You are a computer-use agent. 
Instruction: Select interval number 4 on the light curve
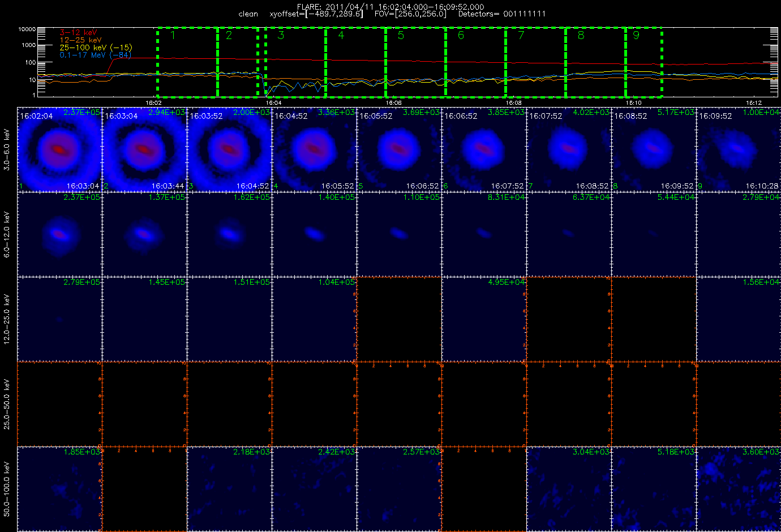coord(356,62)
